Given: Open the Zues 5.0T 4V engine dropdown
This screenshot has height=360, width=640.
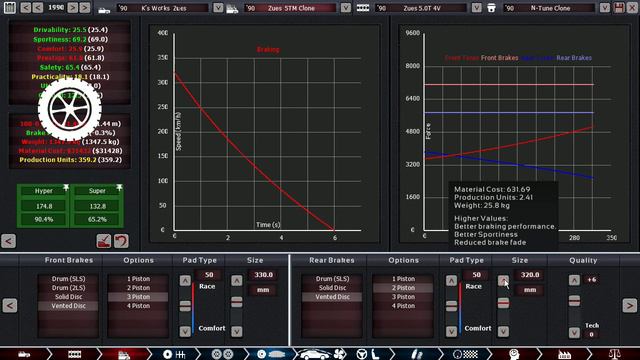Looking at the screenshot, I should click(476, 8).
